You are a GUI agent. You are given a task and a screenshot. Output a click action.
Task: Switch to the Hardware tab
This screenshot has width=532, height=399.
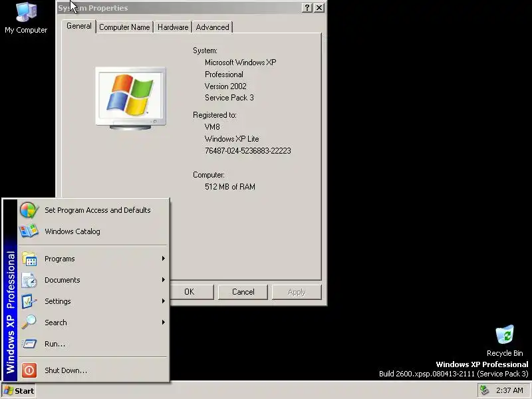point(173,27)
